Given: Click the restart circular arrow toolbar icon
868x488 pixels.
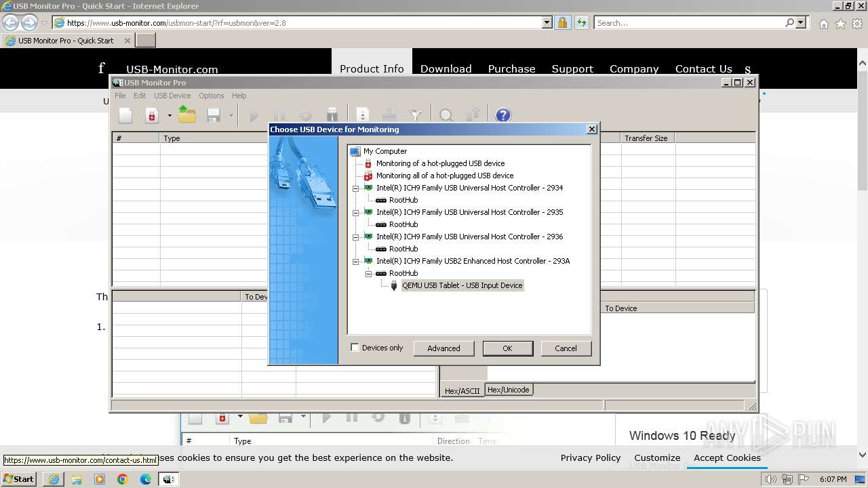Looking at the screenshot, I should click(306, 115).
